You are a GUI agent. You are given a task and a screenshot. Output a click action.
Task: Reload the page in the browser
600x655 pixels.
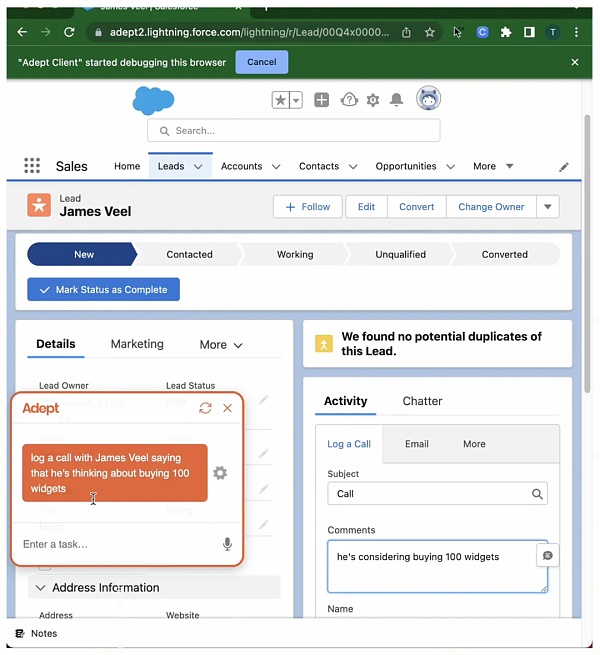point(69,32)
